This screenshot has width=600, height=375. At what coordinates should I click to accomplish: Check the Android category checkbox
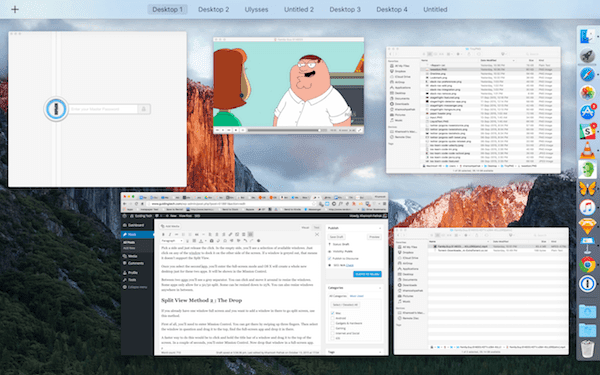point(332,318)
